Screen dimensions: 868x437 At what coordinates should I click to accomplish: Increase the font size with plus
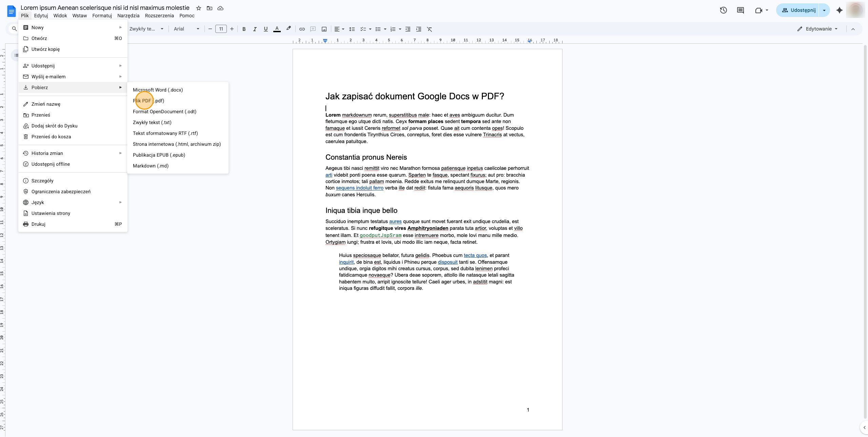point(232,29)
